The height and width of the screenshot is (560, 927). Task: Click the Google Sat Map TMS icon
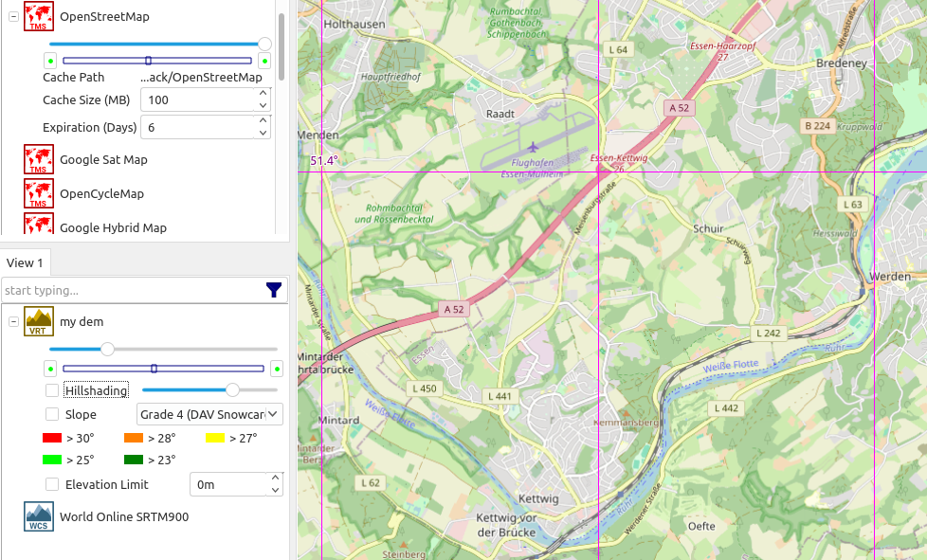pos(38,160)
